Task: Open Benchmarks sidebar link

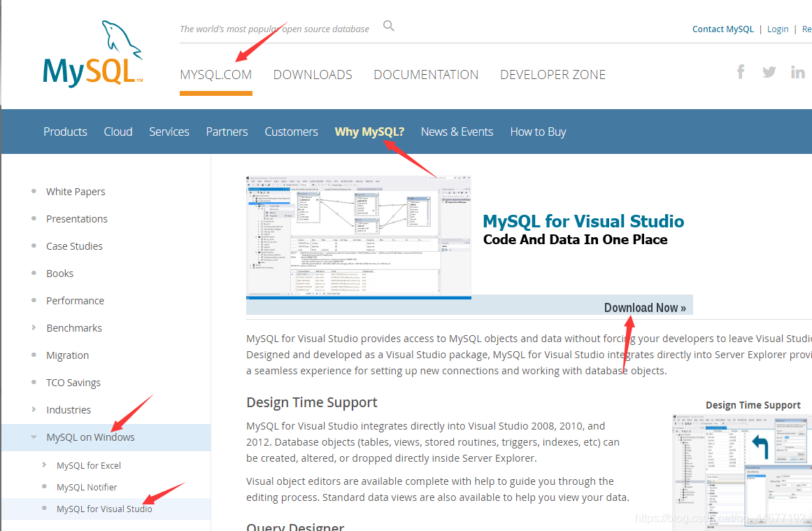Action: click(74, 328)
